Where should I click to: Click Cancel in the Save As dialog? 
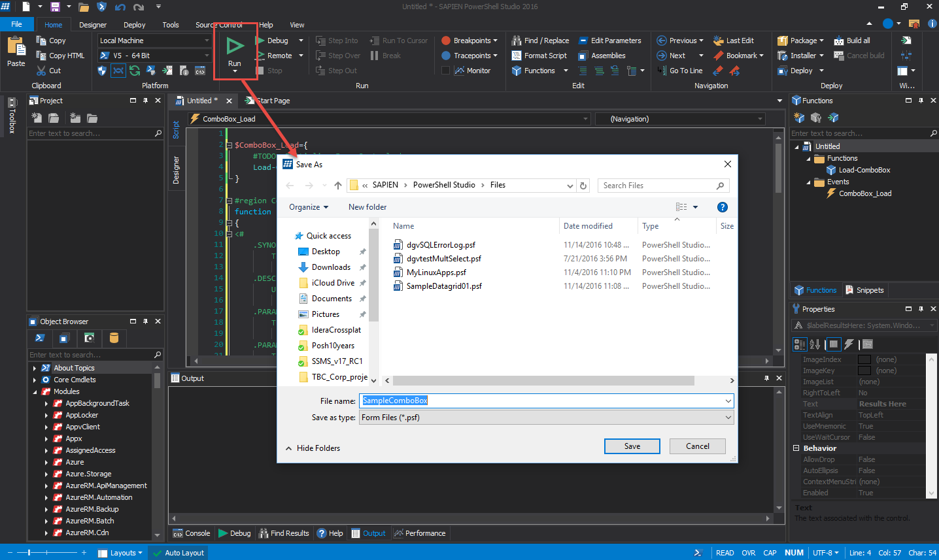point(698,446)
